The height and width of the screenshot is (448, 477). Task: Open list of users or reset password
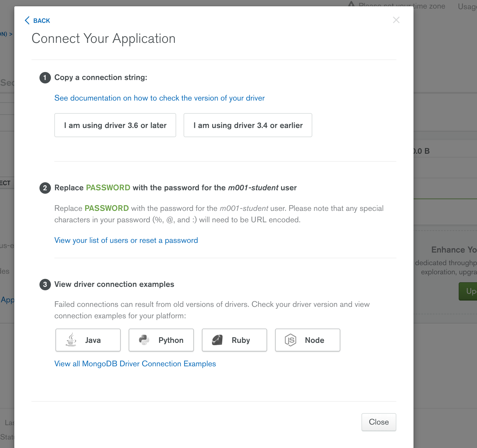click(x=126, y=240)
